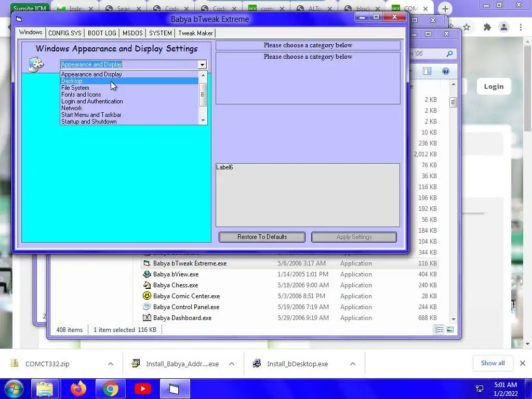This screenshot has width=532, height=399.
Task: Click the bTweak Extreme title bar icon
Action: point(19,19)
